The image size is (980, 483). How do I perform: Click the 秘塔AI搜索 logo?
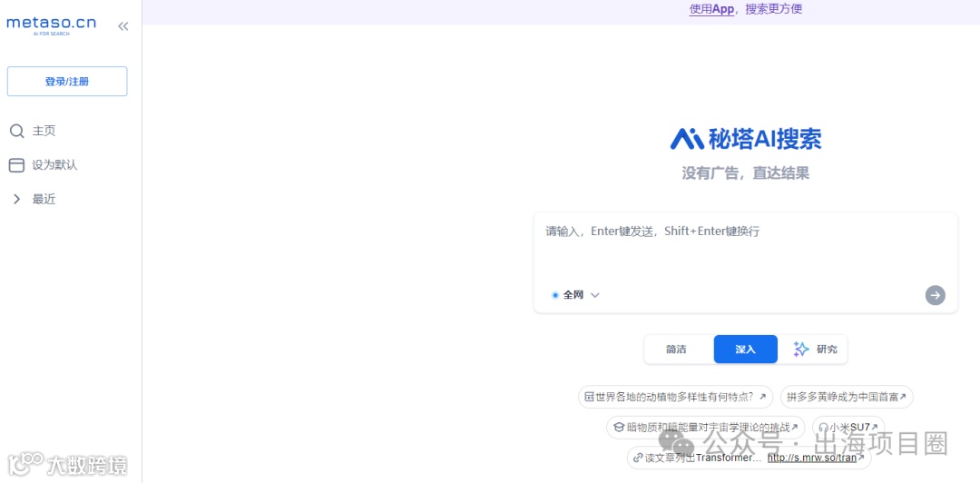pos(746,138)
